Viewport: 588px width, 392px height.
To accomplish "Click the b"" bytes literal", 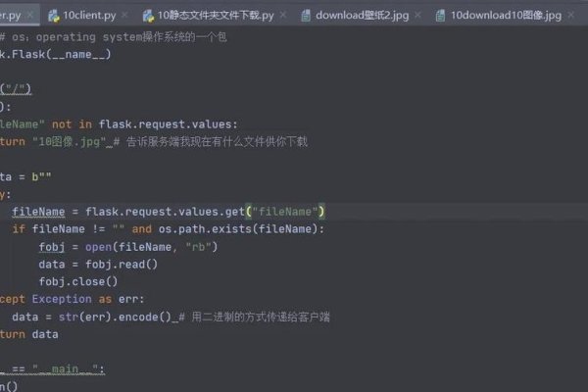I will [x=41, y=177].
